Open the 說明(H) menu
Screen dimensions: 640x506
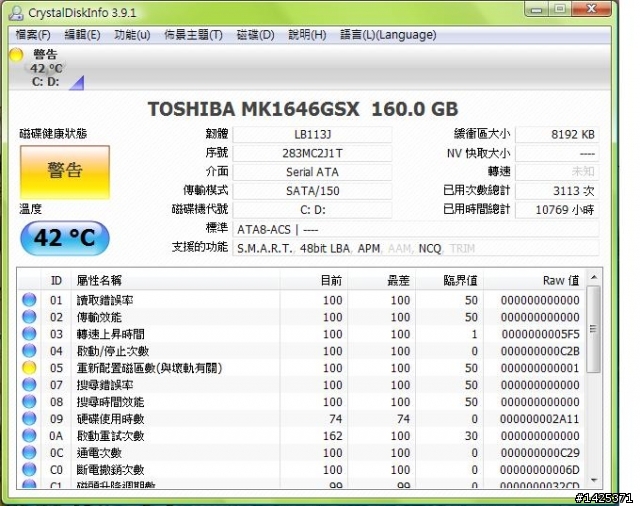307,35
